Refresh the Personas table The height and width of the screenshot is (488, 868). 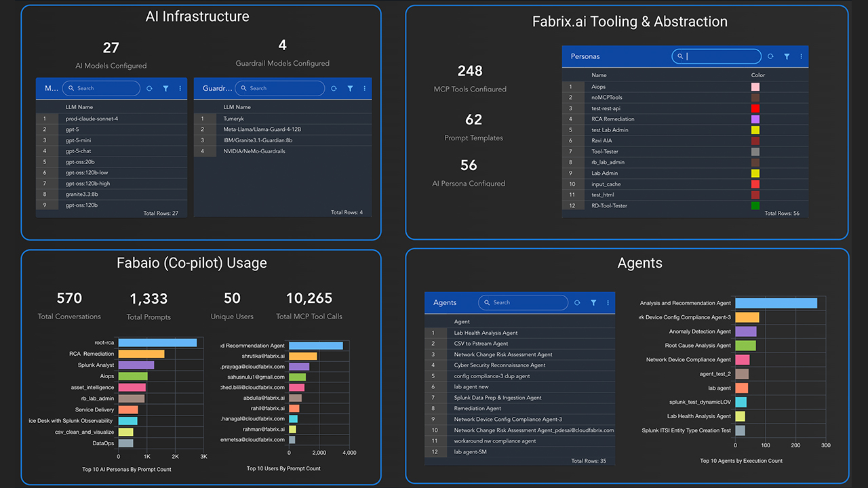pyautogui.click(x=769, y=56)
